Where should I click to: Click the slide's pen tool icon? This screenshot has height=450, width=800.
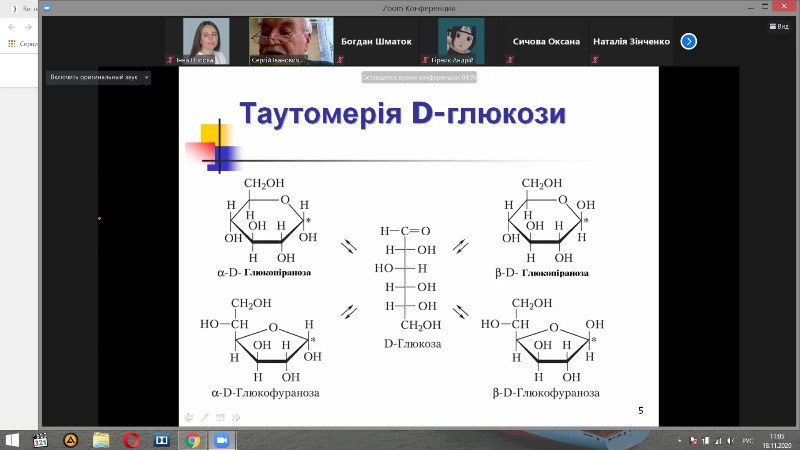tap(205, 417)
